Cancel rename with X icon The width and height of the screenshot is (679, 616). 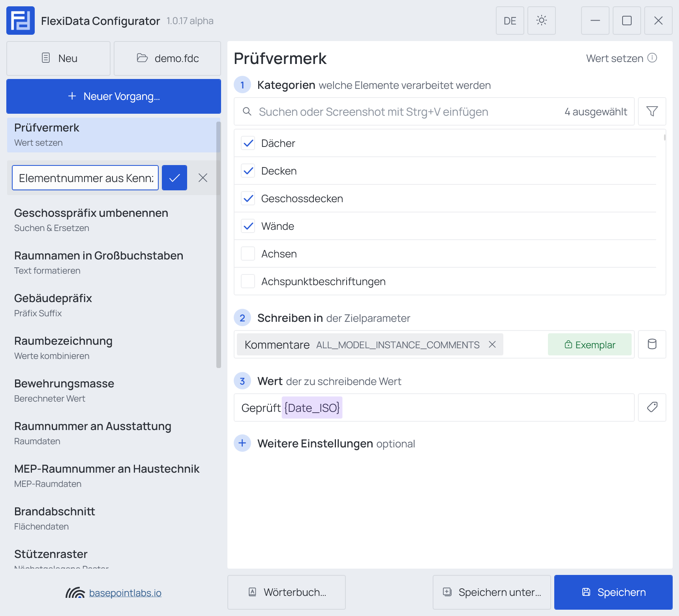pos(203,178)
